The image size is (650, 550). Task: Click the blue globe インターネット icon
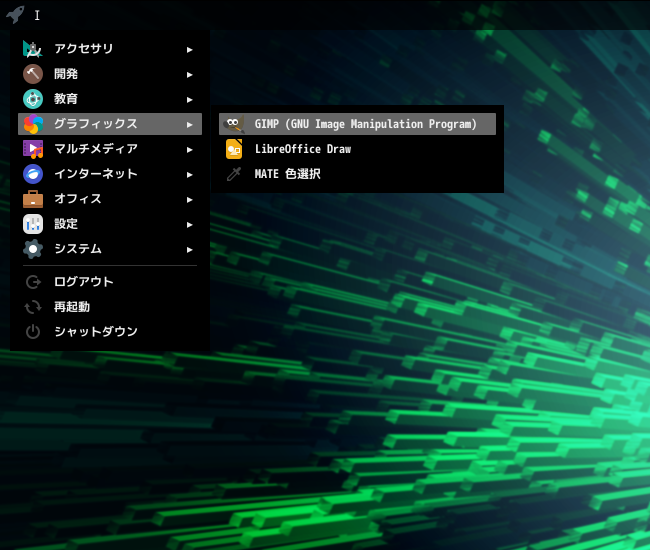(33, 174)
